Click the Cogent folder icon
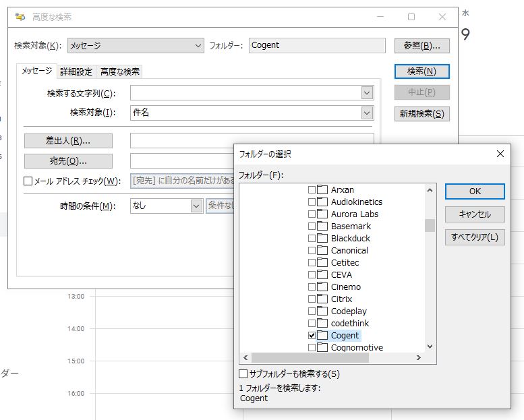 (322, 336)
